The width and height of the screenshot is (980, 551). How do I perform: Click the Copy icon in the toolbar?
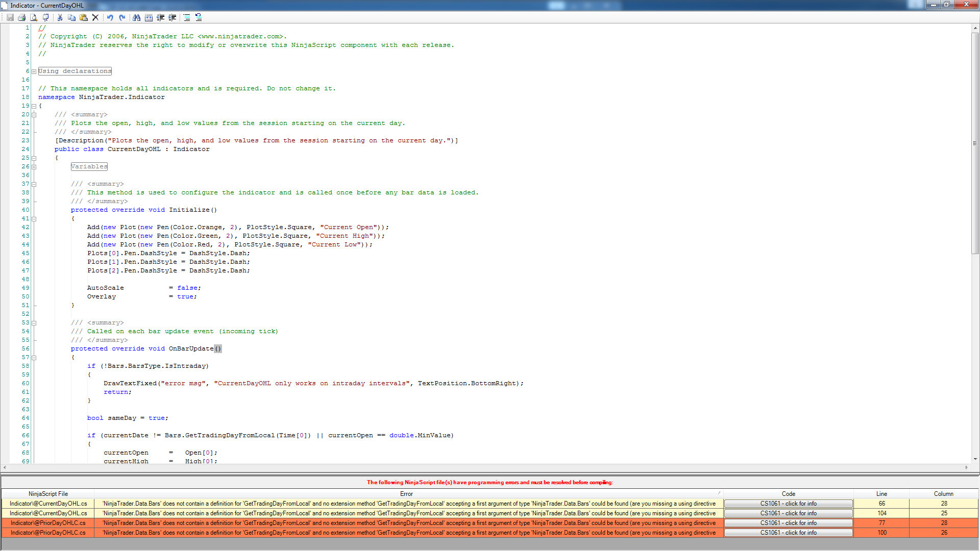[71, 17]
